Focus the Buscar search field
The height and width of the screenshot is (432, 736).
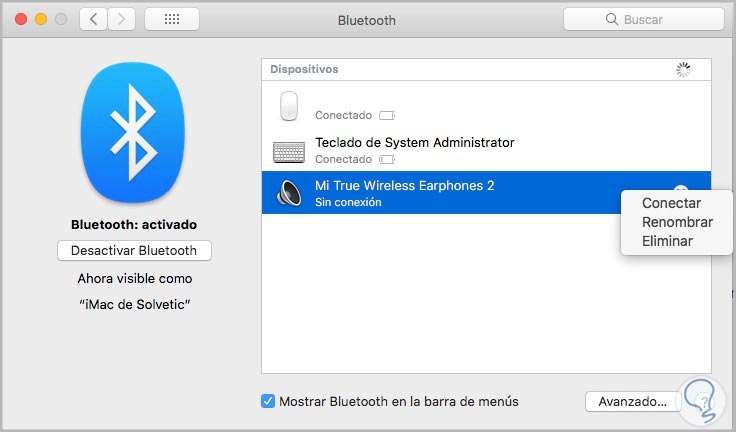click(644, 19)
